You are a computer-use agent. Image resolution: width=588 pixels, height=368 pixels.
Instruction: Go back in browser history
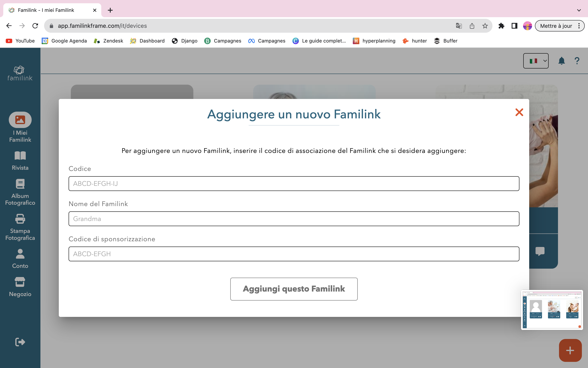(x=9, y=26)
